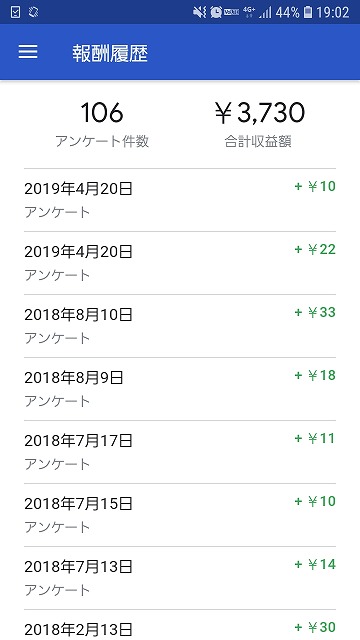This screenshot has width=360, height=640.
Task: Tap the ￥3,730 合計収益額 total
Action: (x=259, y=124)
